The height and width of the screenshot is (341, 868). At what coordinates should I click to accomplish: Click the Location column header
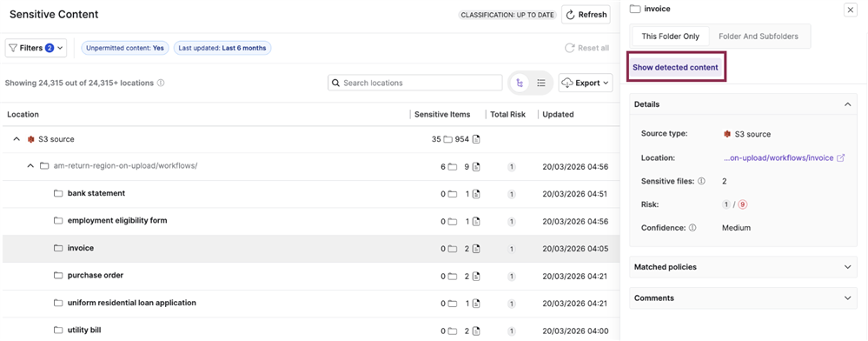click(23, 114)
